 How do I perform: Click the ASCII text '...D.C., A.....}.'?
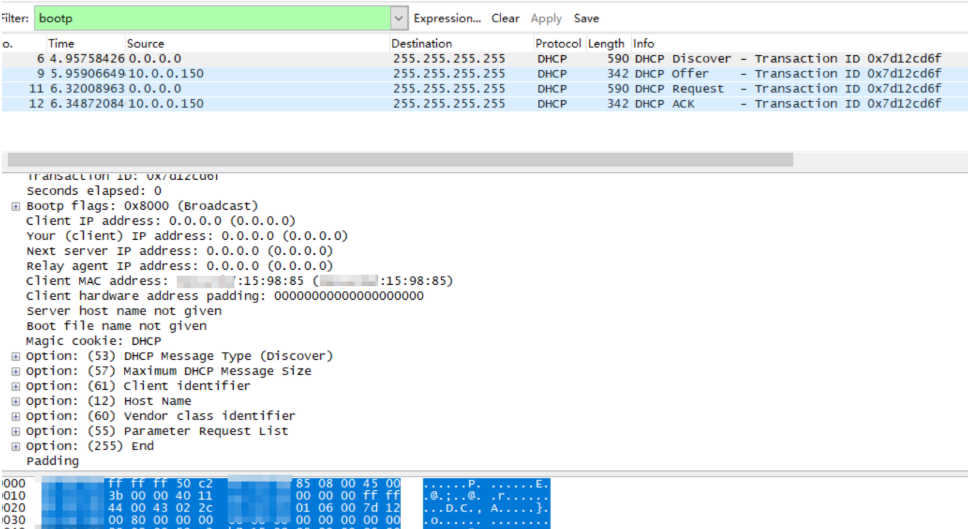(x=486, y=509)
